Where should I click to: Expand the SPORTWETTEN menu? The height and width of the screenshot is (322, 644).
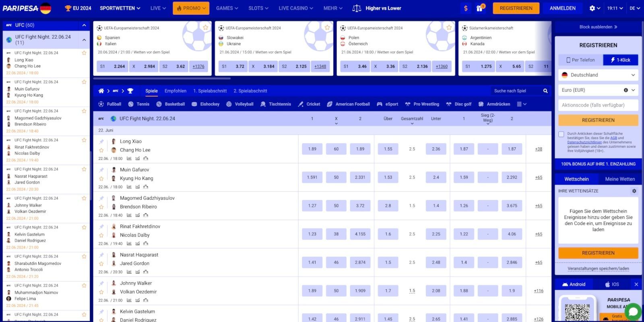120,8
